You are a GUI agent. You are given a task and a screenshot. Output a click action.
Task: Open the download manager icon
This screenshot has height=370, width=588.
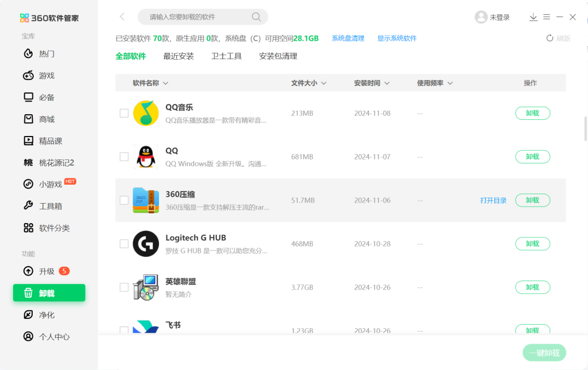pyautogui.click(x=533, y=17)
